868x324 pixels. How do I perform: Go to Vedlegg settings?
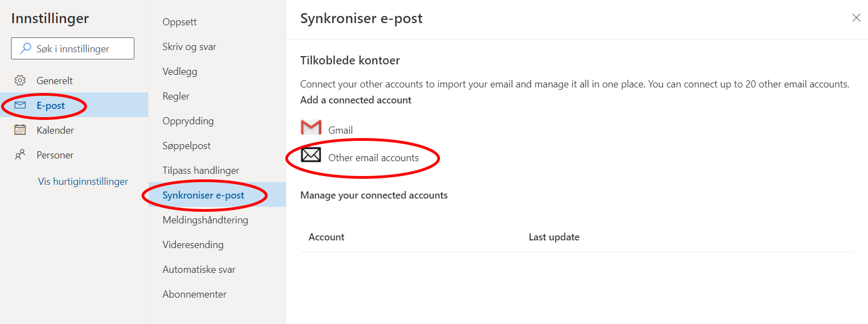(180, 72)
